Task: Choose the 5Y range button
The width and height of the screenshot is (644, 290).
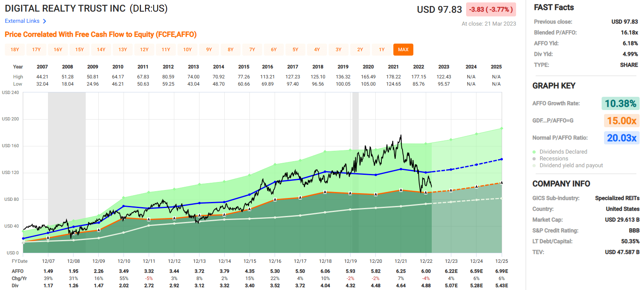Action: pos(295,50)
